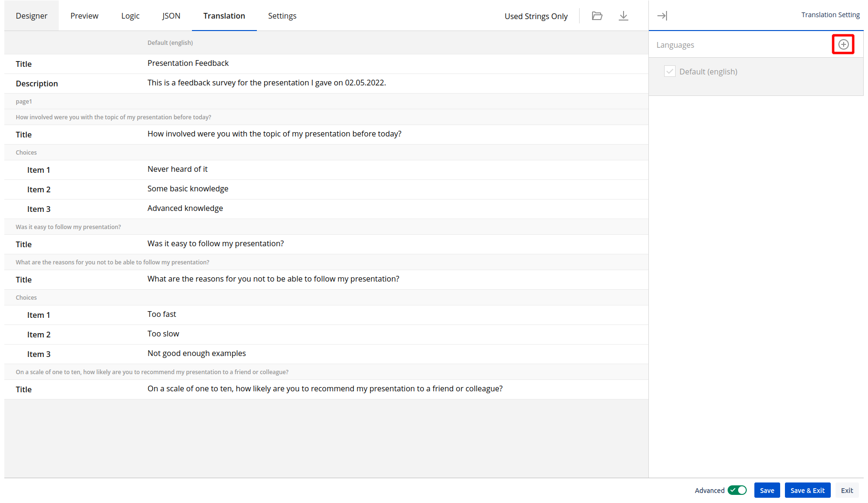Click the Exit button

[847, 490]
